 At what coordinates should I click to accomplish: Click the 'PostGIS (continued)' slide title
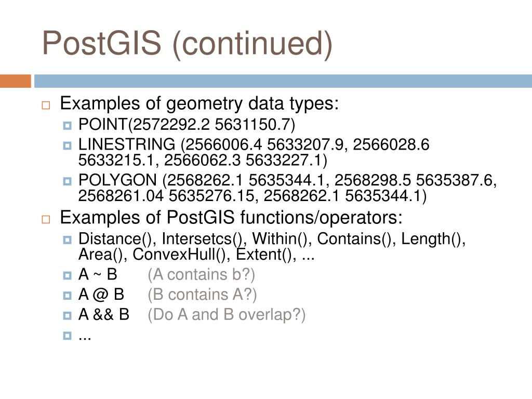(x=187, y=44)
